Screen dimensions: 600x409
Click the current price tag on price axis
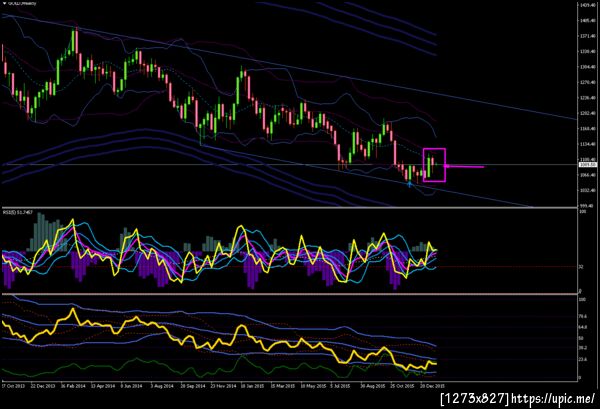[588, 165]
